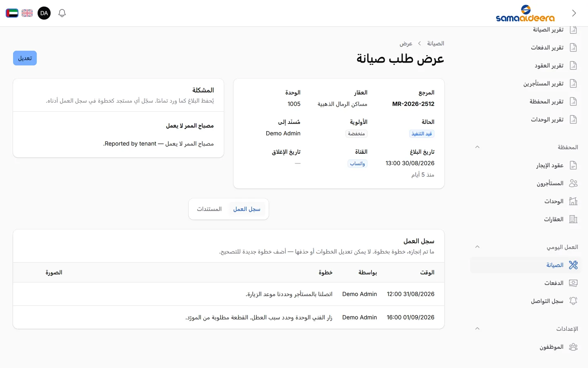Click the الوحدات building icon
Image resolution: width=588 pixels, height=368 pixels.
(573, 201)
